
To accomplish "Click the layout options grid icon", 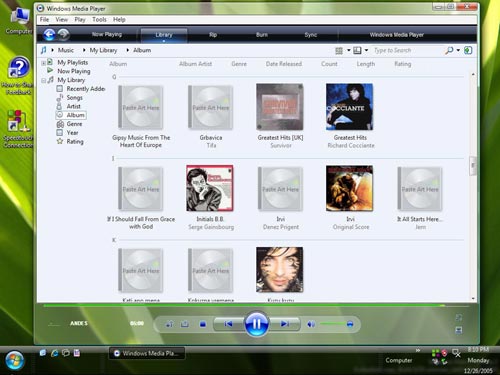I will coord(339,50).
